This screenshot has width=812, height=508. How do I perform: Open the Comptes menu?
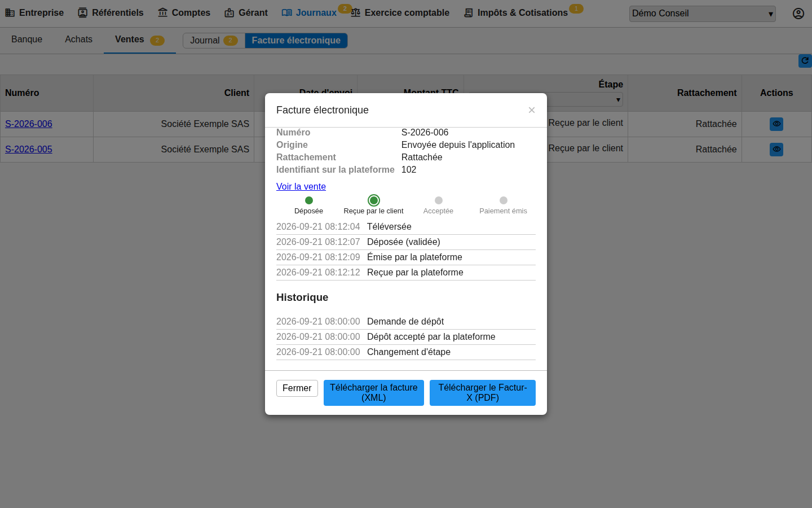point(184,12)
